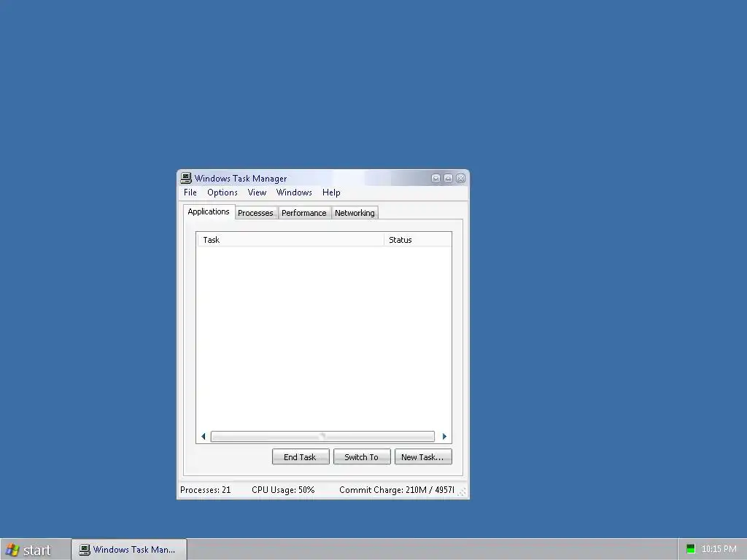
Task: Click the Task Manager title bar icon
Action: pos(186,178)
